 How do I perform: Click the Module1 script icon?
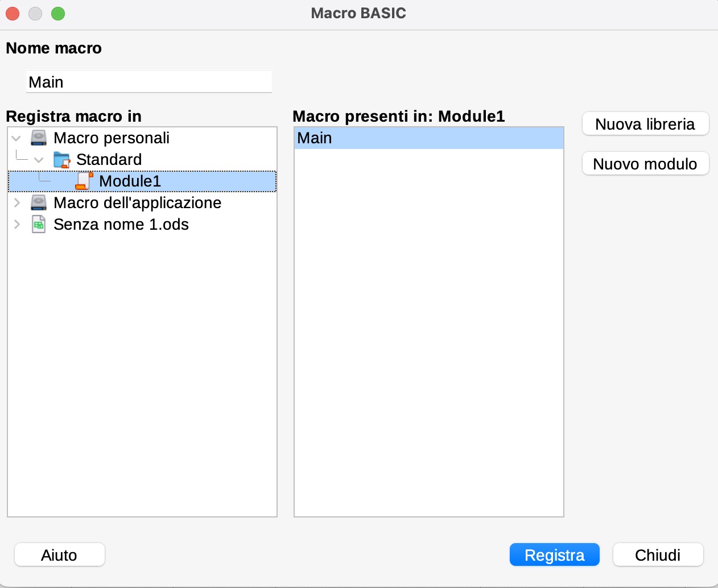coord(84,181)
